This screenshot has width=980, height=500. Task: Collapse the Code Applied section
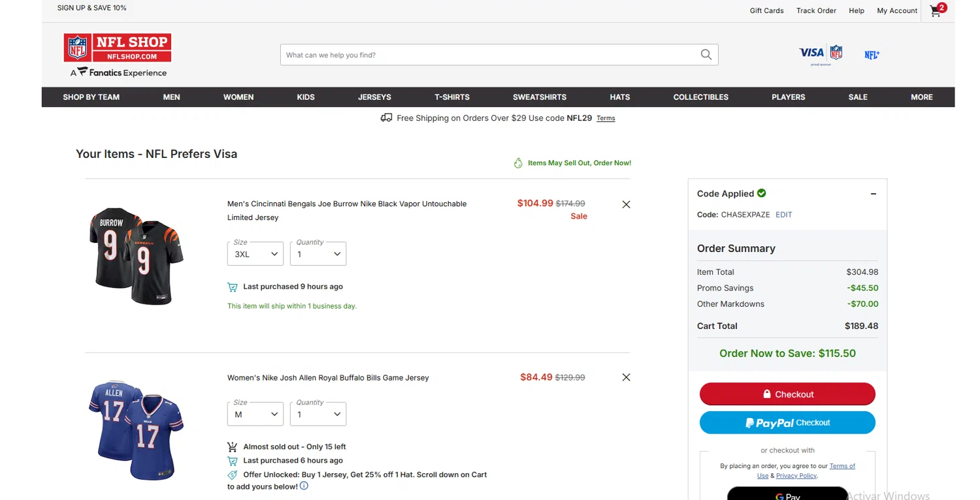[874, 194]
